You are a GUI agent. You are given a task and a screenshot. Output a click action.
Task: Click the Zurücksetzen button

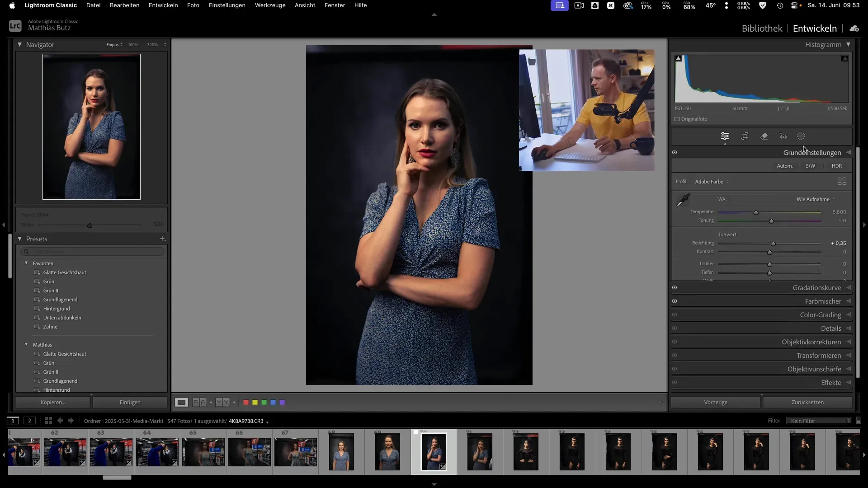807,402
